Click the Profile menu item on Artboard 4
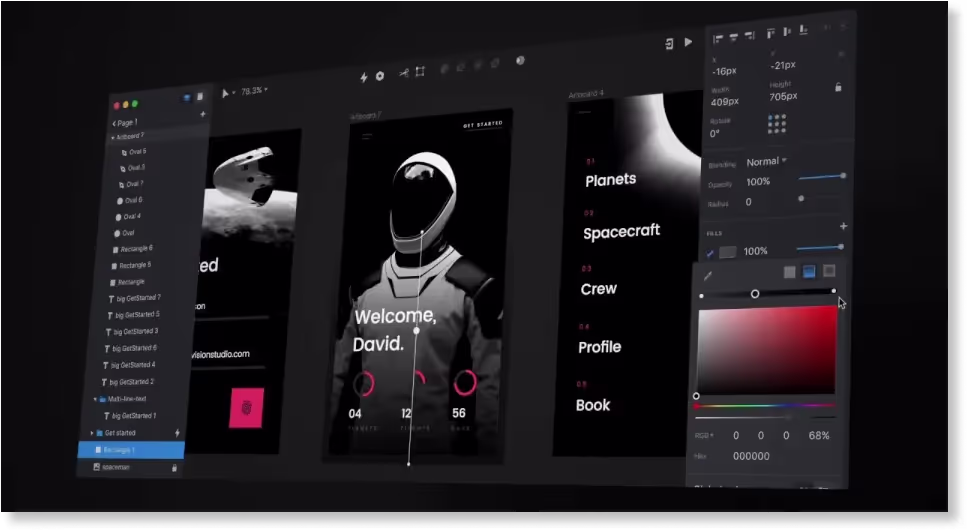The image size is (967, 531). point(599,347)
